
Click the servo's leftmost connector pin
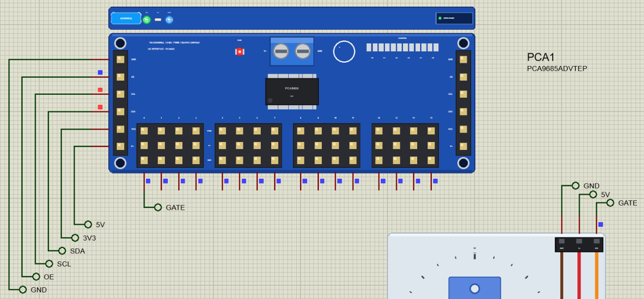562,241
